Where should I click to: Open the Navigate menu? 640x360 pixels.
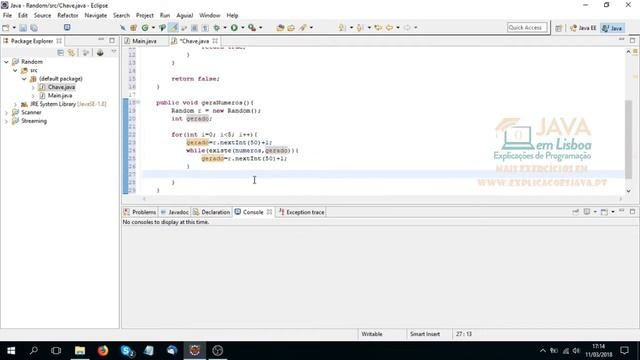[x=96, y=16]
